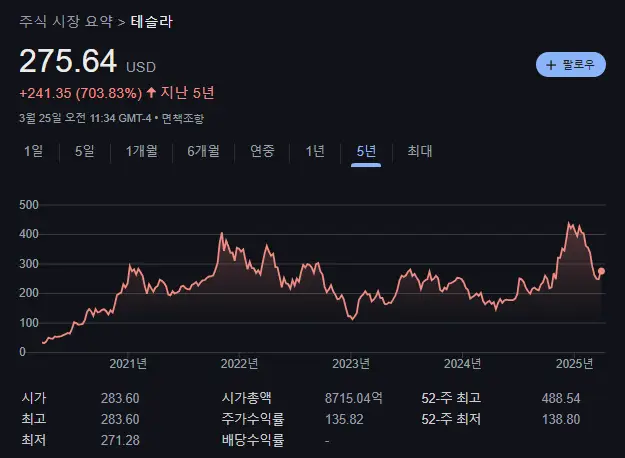625x458 pixels.
Task: Click the 팔로우 follow button
Action: tap(570, 65)
